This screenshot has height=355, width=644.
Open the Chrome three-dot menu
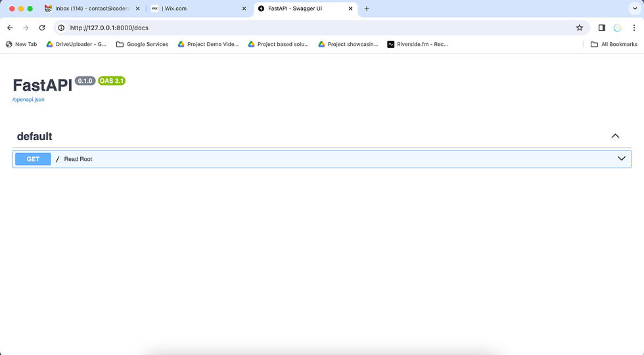(633, 28)
